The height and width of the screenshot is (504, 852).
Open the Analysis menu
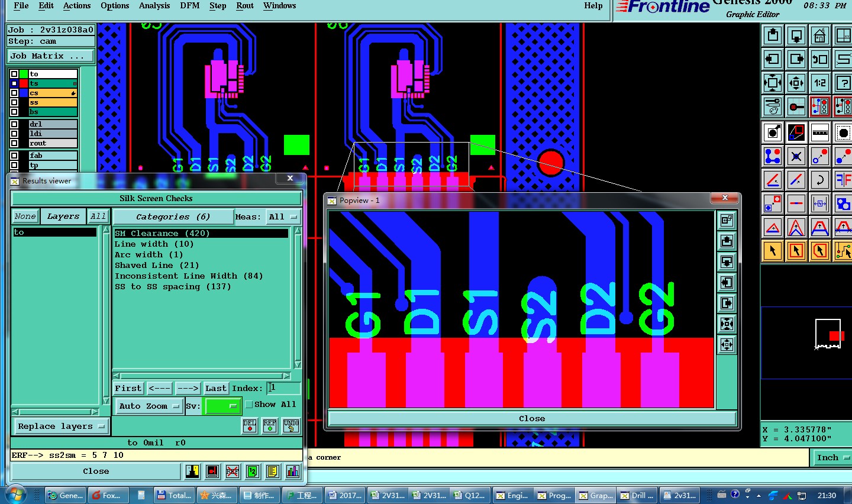[154, 6]
